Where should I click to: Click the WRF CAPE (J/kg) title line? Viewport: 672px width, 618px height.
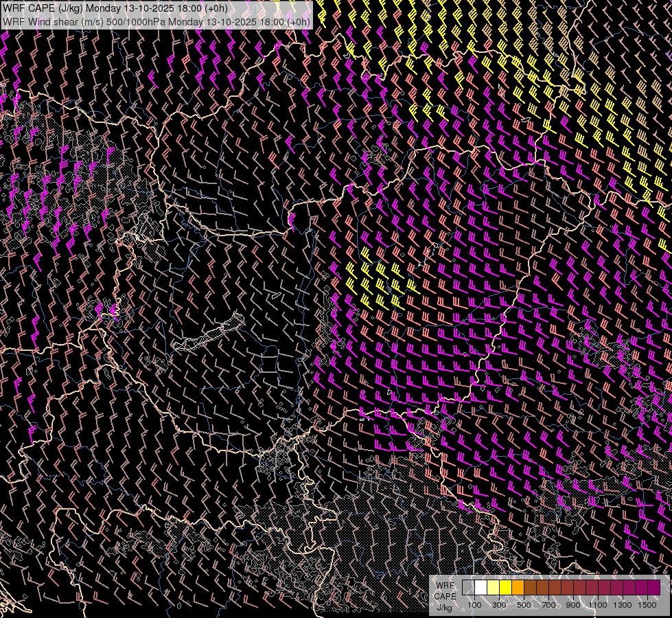pyautogui.click(x=115, y=8)
